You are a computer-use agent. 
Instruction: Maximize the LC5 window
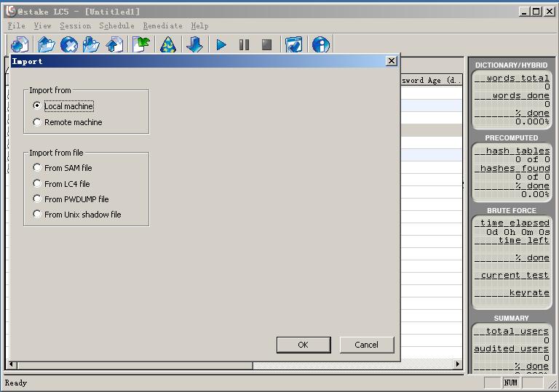(536, 12)
